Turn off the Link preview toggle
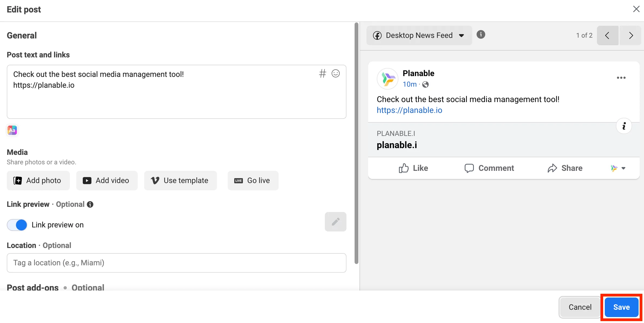The image size is (644, 323). point(17,225)
